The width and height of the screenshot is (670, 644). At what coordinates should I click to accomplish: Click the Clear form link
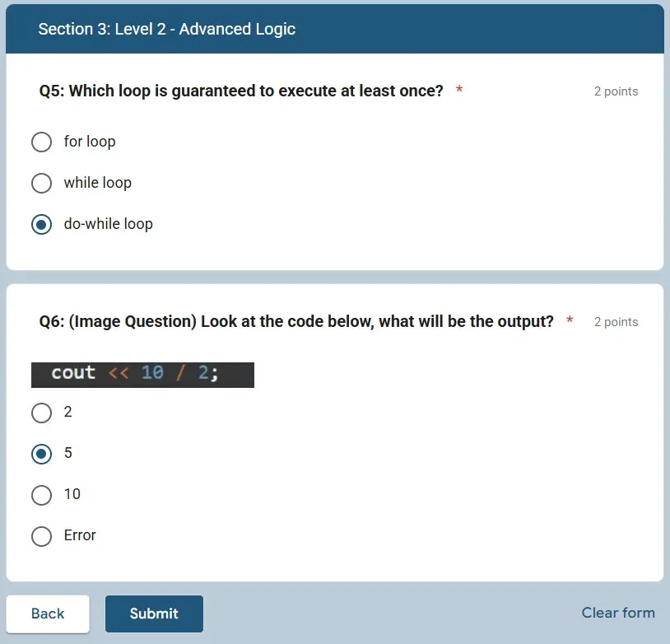(x=618, y=613)
